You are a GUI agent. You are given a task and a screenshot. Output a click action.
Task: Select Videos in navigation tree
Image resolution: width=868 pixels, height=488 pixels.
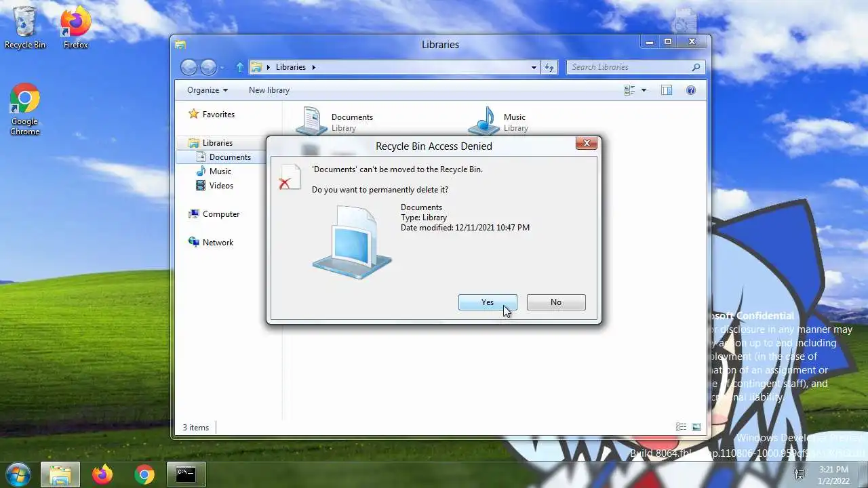tap(214, 186)
